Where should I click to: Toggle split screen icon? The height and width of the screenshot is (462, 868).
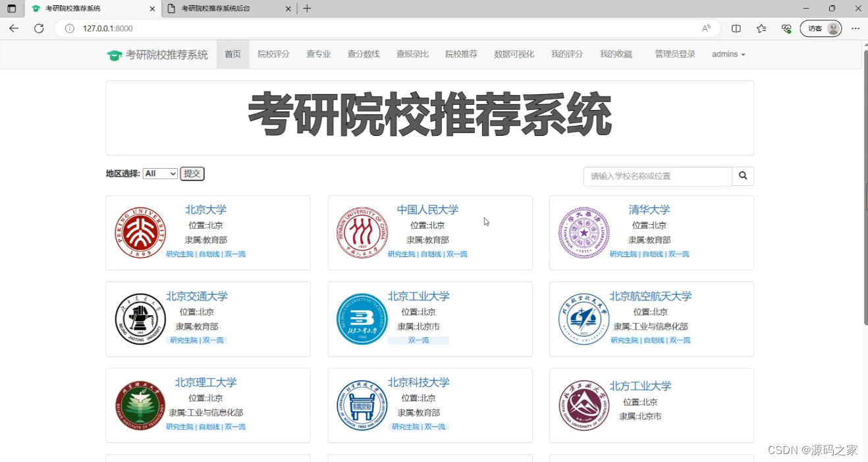[x=736, y=28]
